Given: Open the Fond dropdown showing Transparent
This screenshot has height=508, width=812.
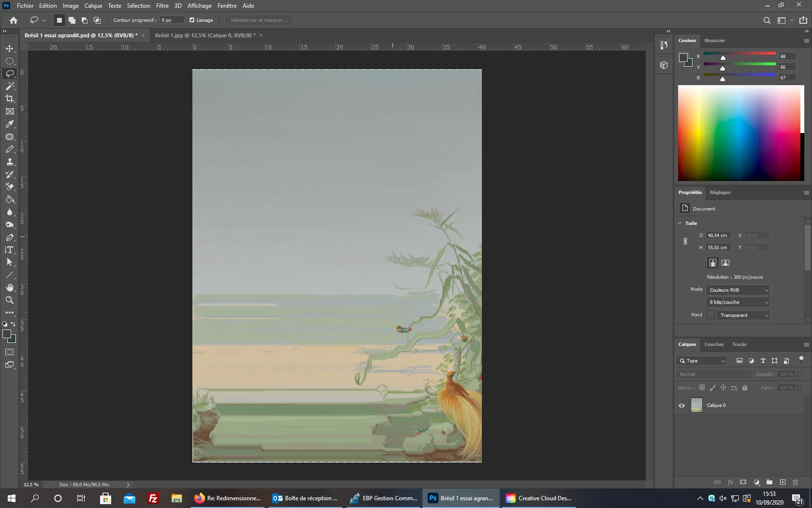Looking at the screenshot, I should coord(743,315).
